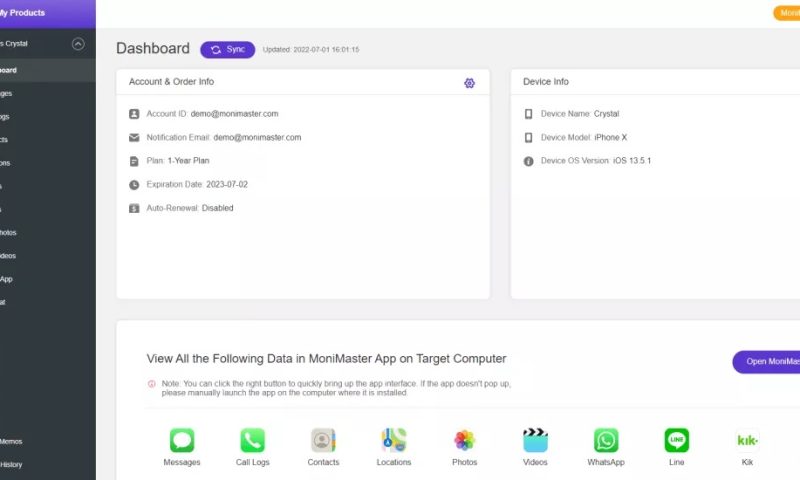Screen dimensions: 800x480
Task: Click the Notification Email envelope icon
Action: tap(134, 138)
